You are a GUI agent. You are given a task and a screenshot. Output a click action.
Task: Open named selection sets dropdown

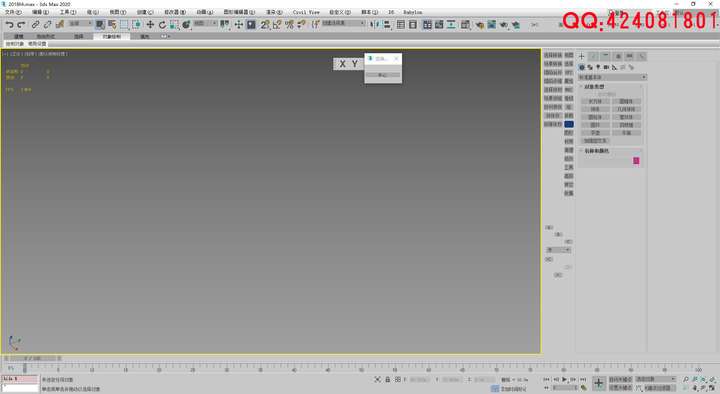click(x=343, y=23)
